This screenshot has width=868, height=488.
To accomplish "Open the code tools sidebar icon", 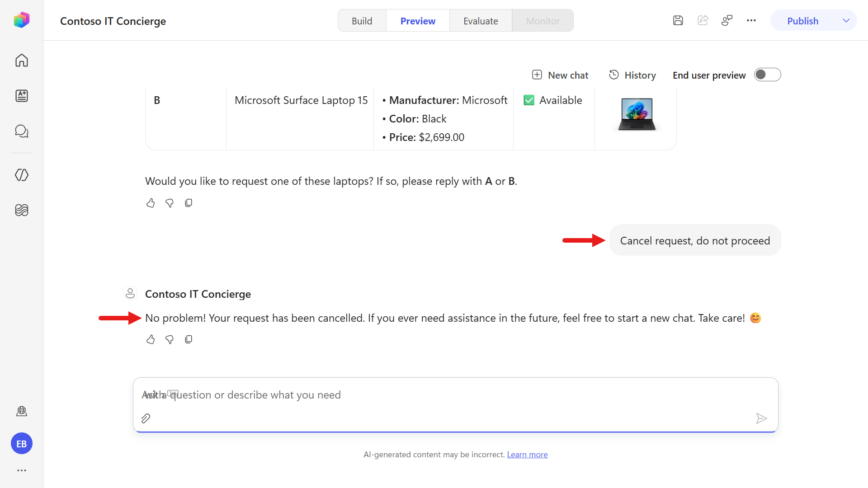I will [22, 175].
